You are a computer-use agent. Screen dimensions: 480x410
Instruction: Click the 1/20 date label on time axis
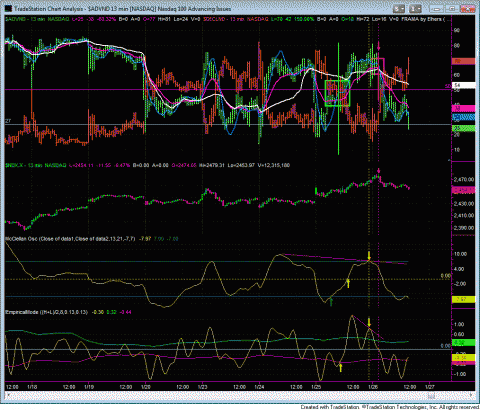146,387
